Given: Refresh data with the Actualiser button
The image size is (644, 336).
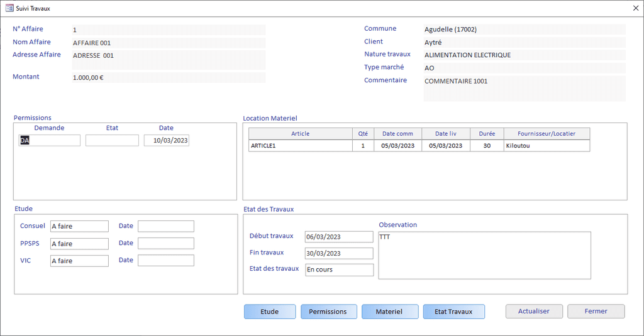Looking at the screenshot, I should (x=533, y=312).
